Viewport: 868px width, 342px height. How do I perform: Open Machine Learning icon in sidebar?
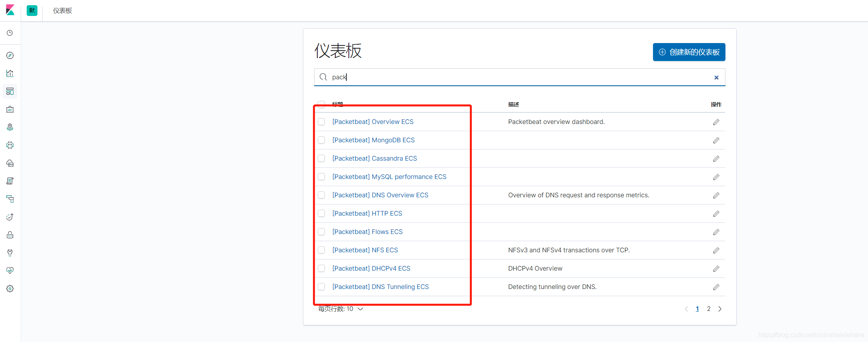pos(10,145)
